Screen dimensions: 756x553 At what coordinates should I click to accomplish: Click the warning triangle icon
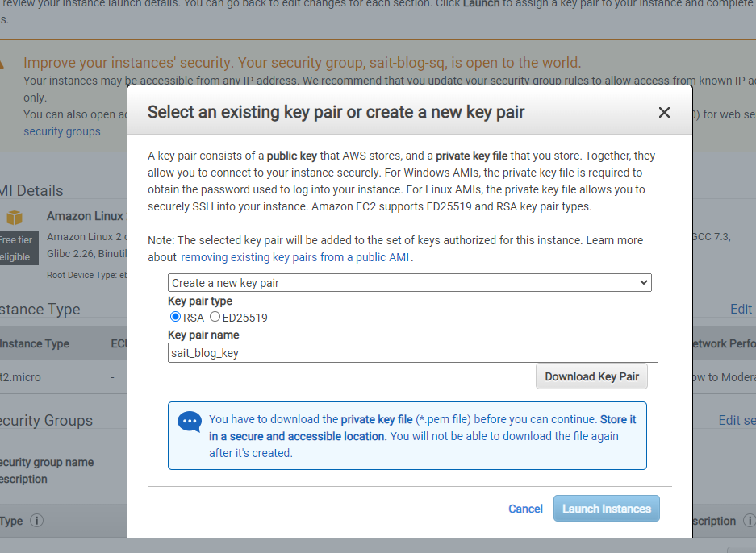pyautogui.click(x=2, y=64)
